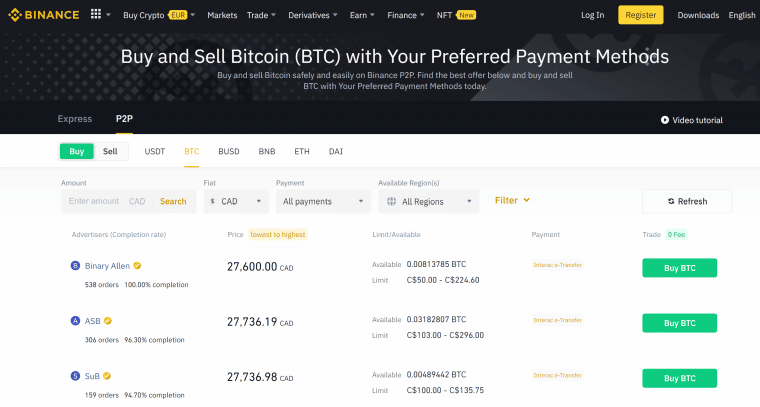Switch to the Sell toggle
The height and width of the screenshot is (407, 760).
[x=110, y=151]
